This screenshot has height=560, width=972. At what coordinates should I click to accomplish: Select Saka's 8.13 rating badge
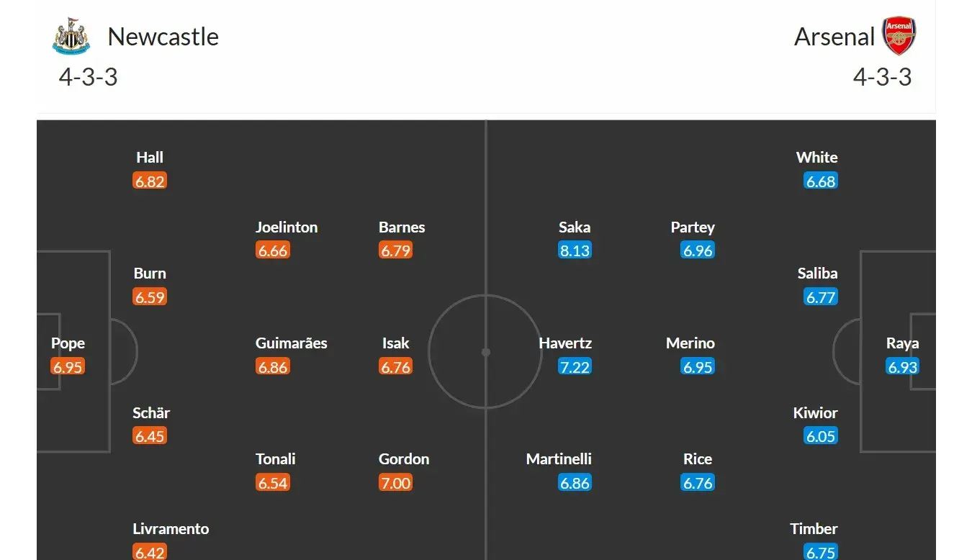point(575,251)
